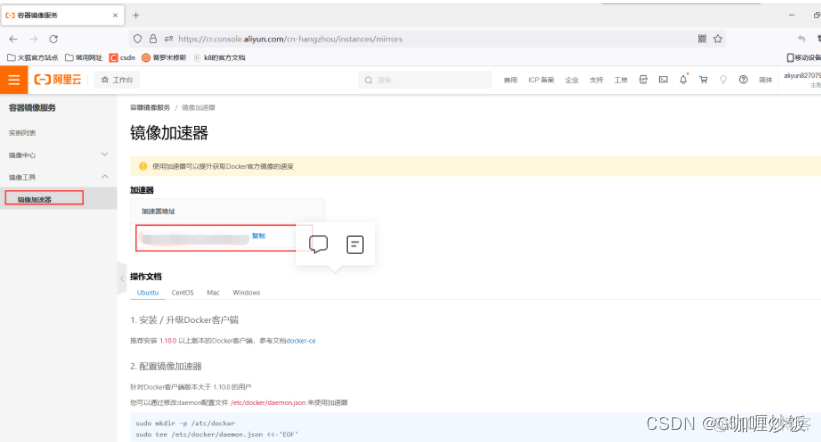Click the 阿里云 logo
The height and width of the screenshot is (442, 821).
(58, 80)
